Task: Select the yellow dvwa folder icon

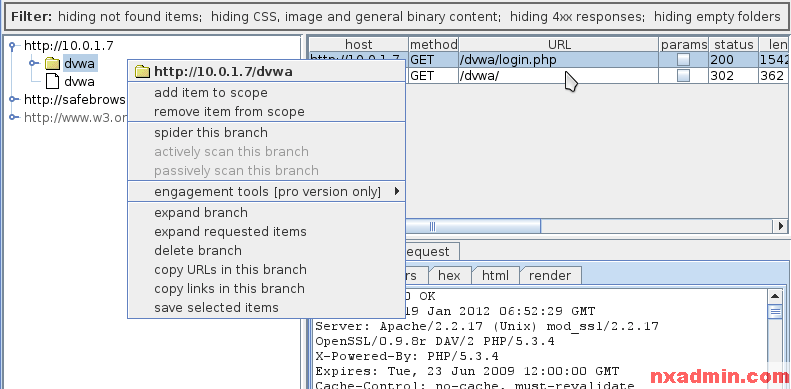Action: point(52,64)
